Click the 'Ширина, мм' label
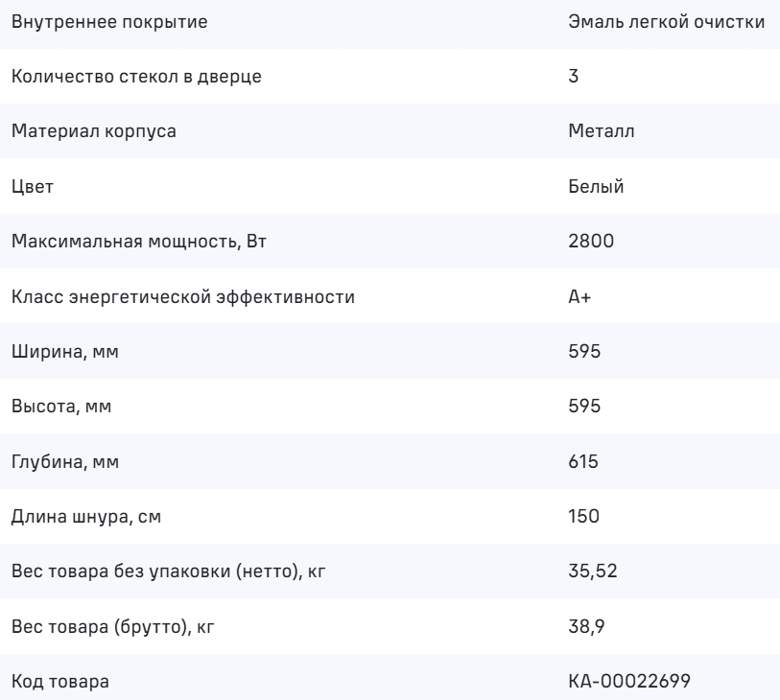 [65, 353]
